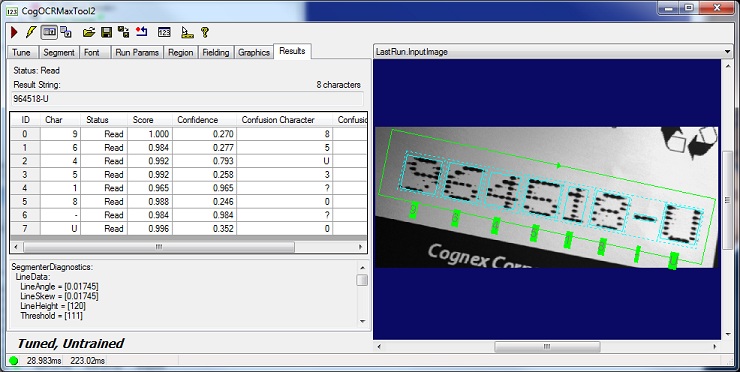Click the results table right scroll arrow
The image size is (740, 372).
tap(361, 247)
